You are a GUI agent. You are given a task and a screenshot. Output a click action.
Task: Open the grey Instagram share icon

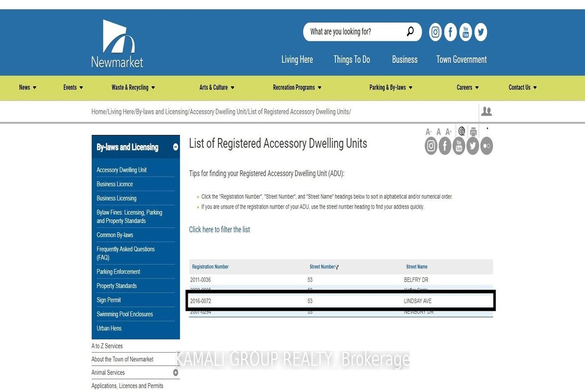point(431,146)
